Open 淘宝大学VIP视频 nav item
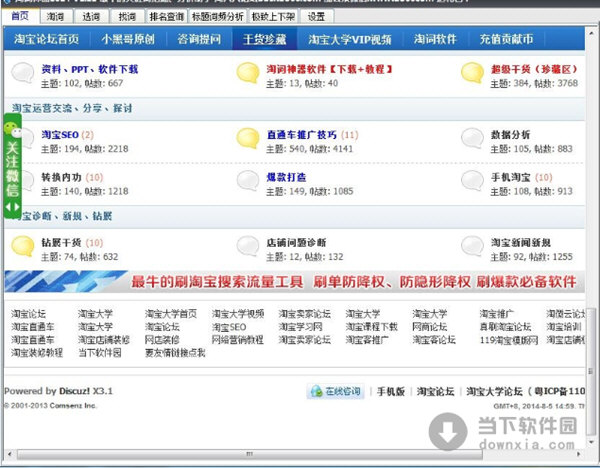This screenshot has height=468, width=600. coord(350,39)
